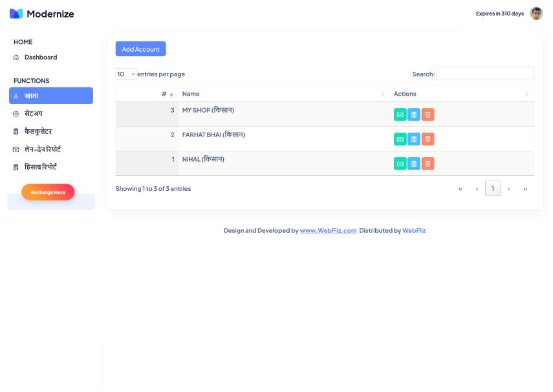Viewport: 553px width, 392px height.
Task: Open Dashboard from the sidebar
Action: [41, 58]
